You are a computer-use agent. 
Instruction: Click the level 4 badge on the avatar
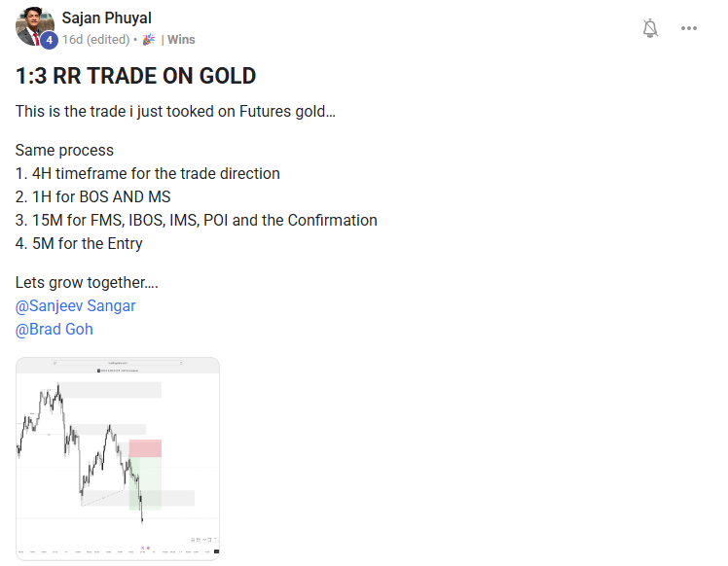pyautogui.click(x=49, y=40)
